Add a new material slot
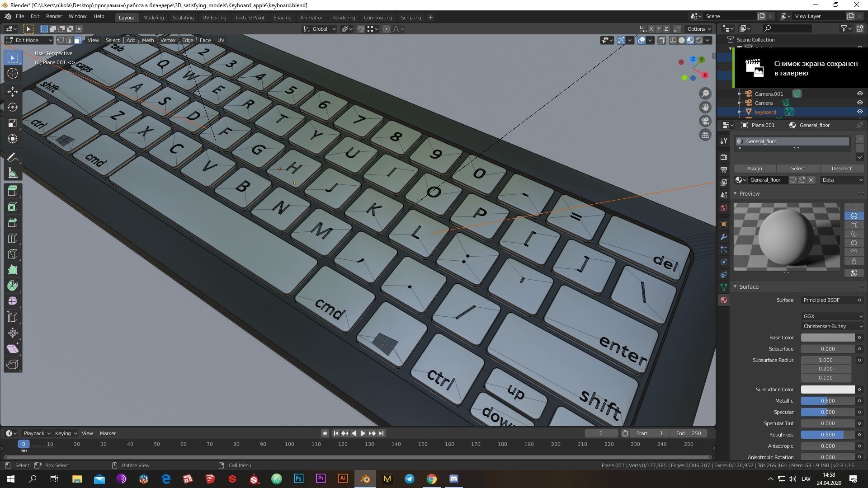 pyautogui.click(x=860, y=140)
